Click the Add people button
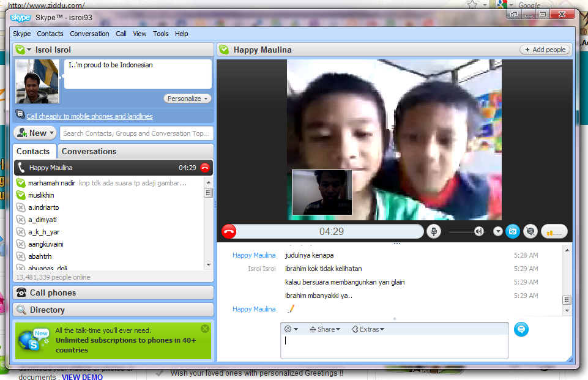Screen dimensions: 588x380 (x=545, y=50)
